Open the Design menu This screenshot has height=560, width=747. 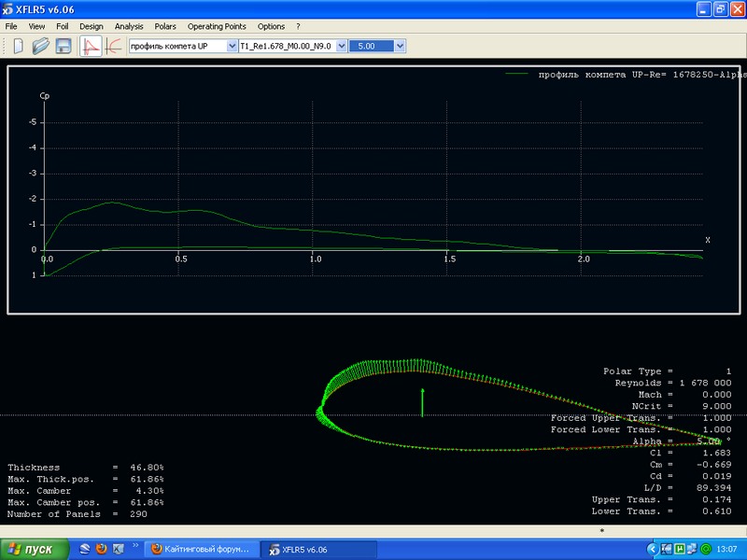click(92, 27)
